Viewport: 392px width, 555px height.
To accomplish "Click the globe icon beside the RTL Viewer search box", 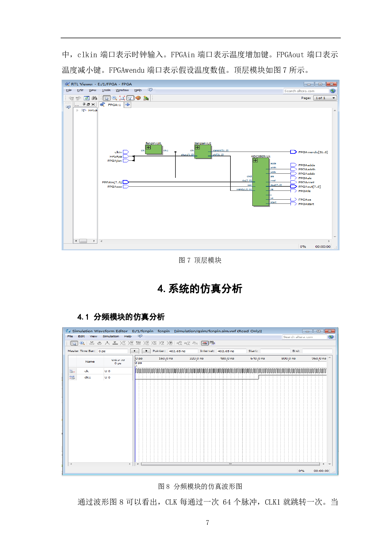I will click(x=332, y=91).
